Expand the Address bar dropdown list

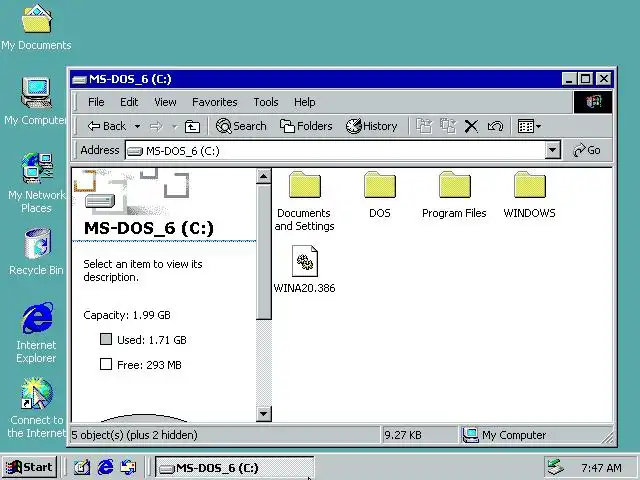[552, 150]
